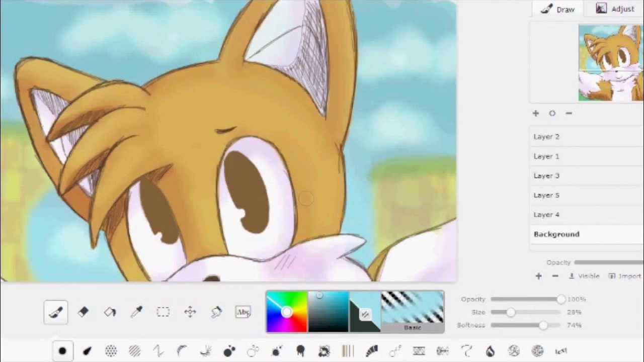Image resolution: width=644 pixels, height=362 pixels.
Task: Open the Basic brush preview panel
Action: tap(412, 312)
